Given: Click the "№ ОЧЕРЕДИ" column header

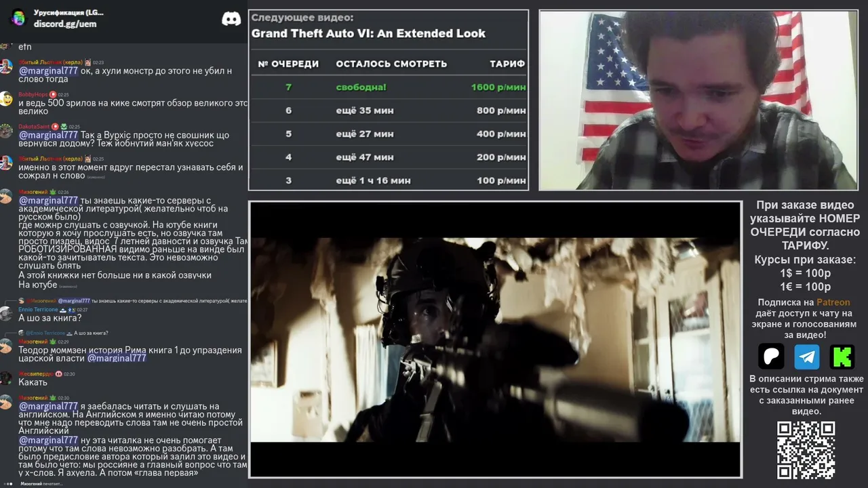Looking at the screenshot, I should point(288,64).
